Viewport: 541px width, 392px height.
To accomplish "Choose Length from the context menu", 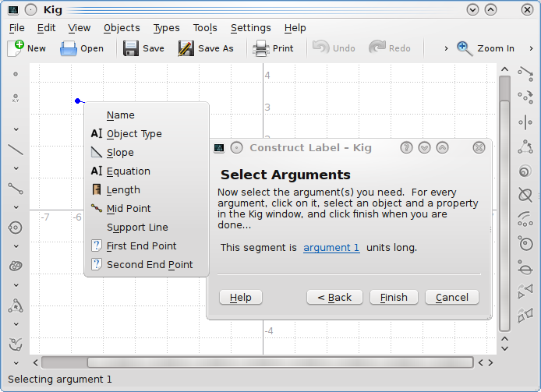I will pos(147,190).
